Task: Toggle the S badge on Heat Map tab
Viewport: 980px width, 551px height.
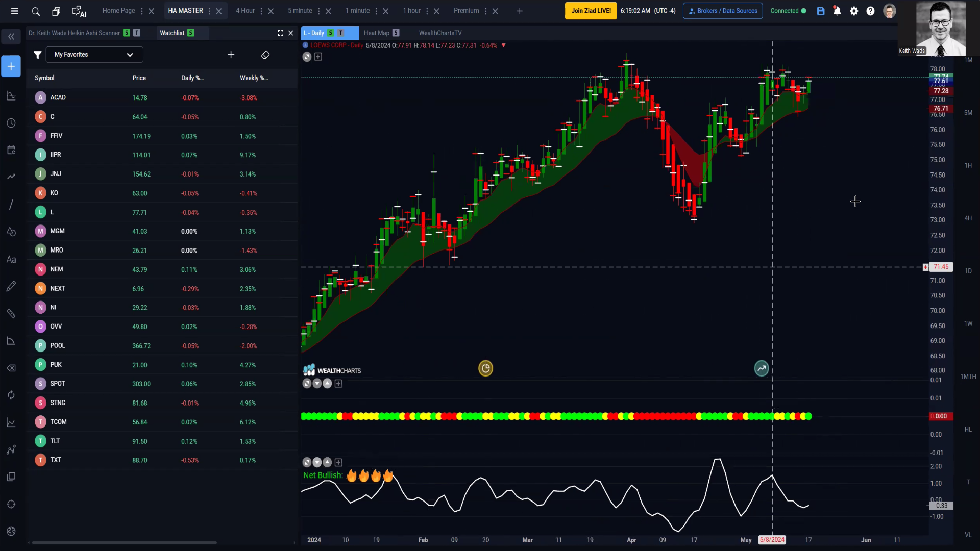Action: tap(396, 33)
